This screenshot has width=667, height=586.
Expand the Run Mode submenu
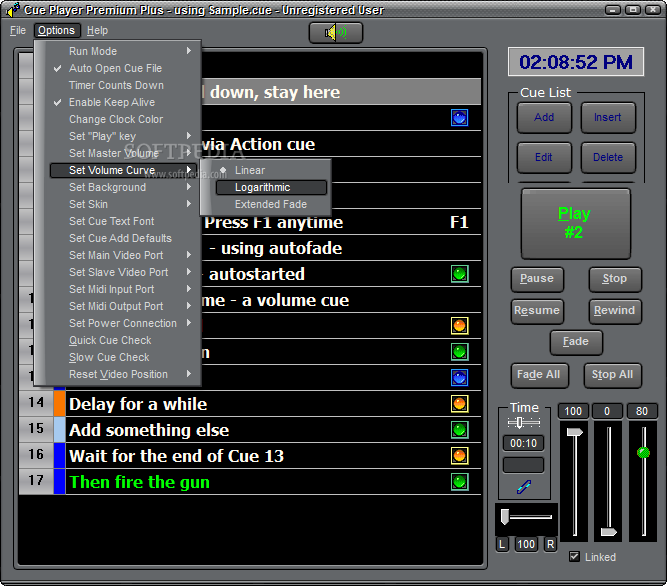pyautogui.click(x=123, y=51)
